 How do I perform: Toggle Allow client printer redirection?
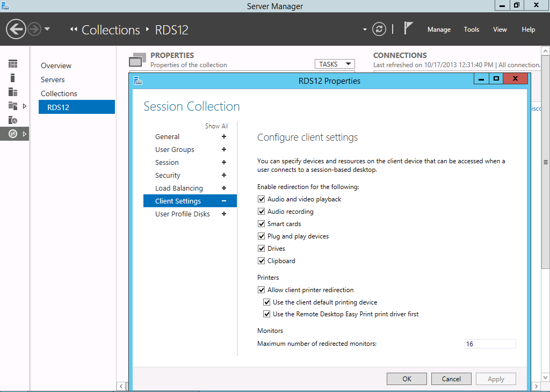coord(262,290)
